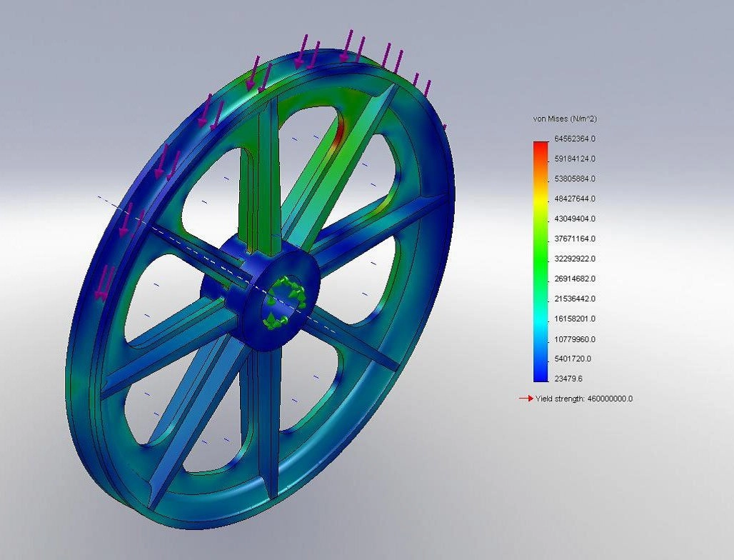Screen dimensions: 734x560
Task: Click legend value 16158201.0
Action: [575, 319]
